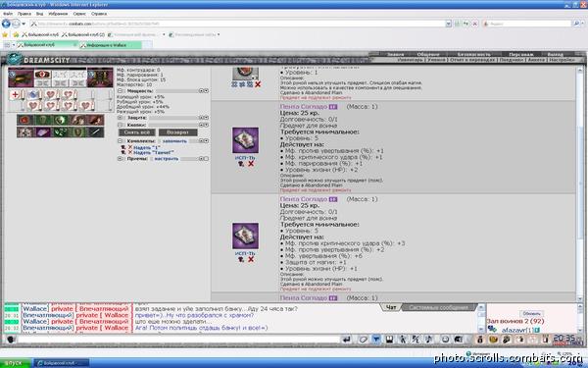This screenshot has height=368, width=588.
Task: Open the address bar dropdown arrow
Action: (x=448, y=24)
